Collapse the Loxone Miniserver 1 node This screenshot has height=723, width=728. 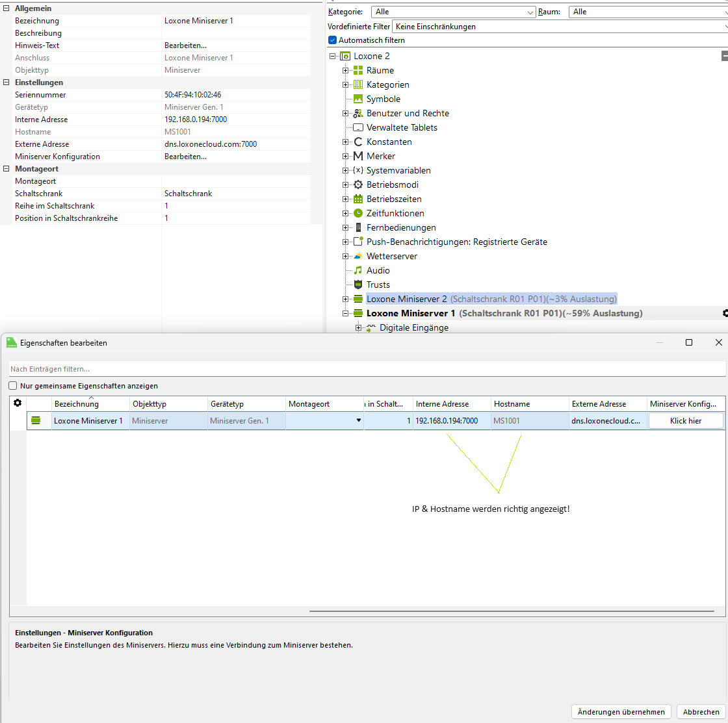(345, 314)
